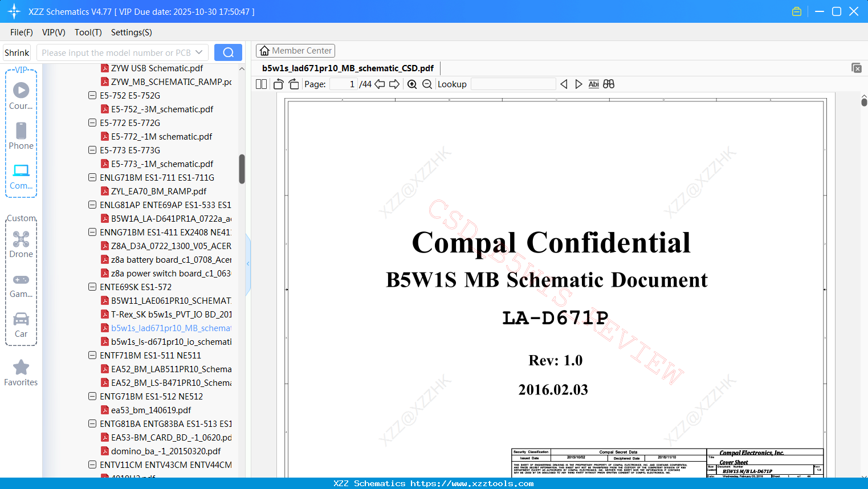Go to the next page arrow
Viewport: 868px width, 489px height.
point(394,84)
